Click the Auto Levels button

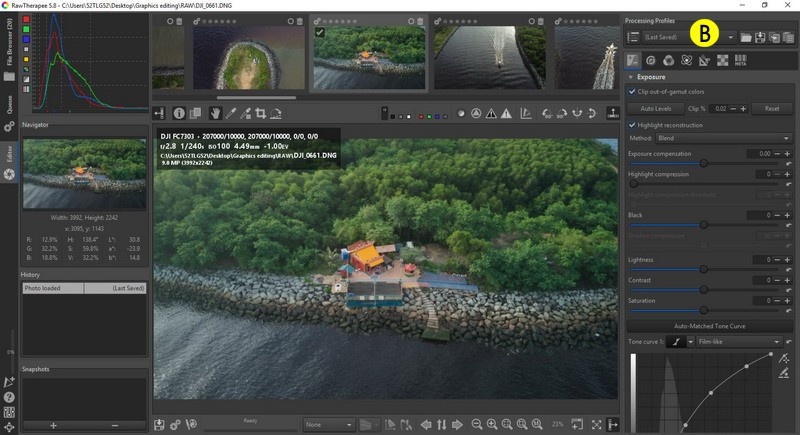pyautogui.click(x=655, y=108)
